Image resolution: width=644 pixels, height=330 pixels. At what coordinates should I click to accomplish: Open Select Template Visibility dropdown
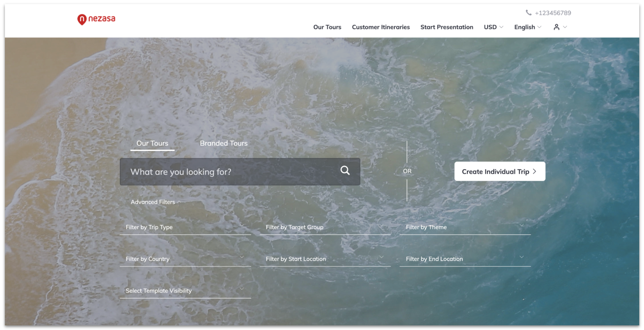coord(185,291)
